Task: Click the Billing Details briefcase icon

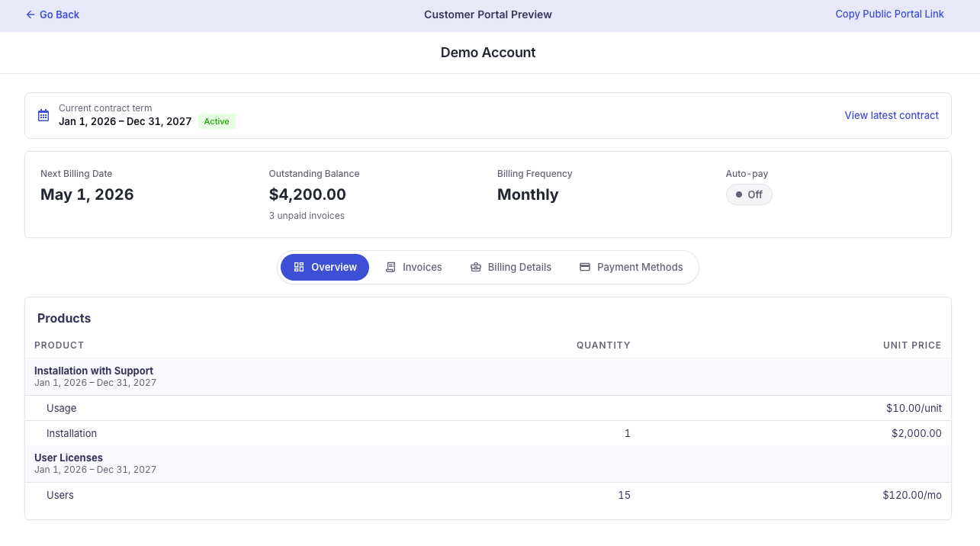Action: click(x=476, y=267)
